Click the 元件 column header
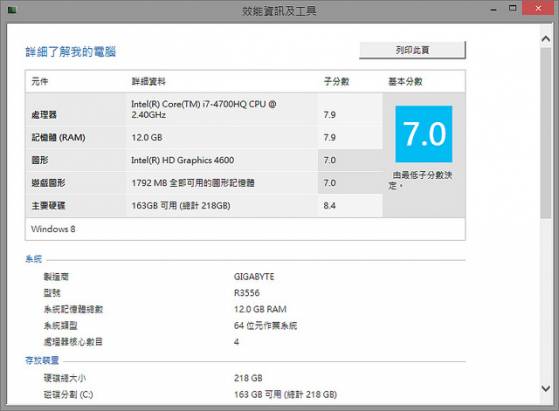The height and width of the screenshot is (411, 559). pos(40,81)
